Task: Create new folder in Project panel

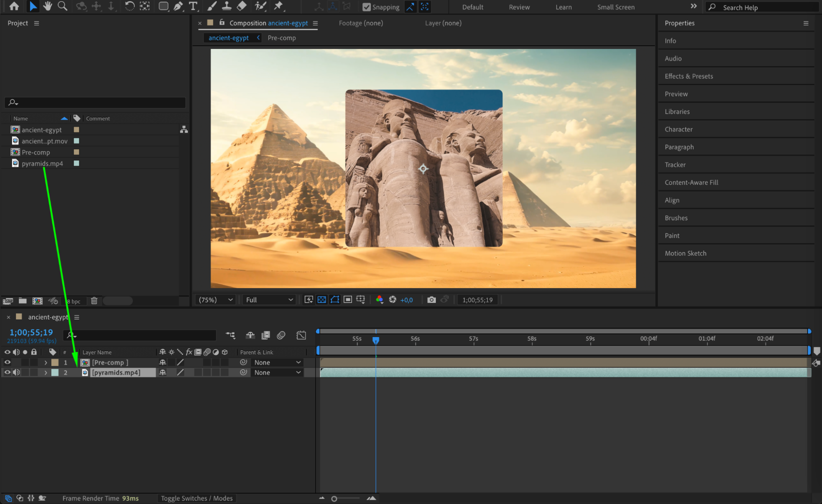Action: (23, 301)
